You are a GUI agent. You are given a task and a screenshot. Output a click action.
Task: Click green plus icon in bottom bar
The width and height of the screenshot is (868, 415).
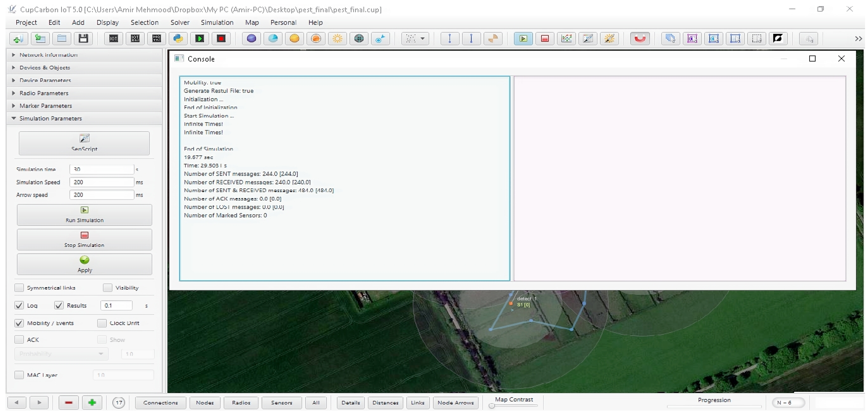(92, 403)
